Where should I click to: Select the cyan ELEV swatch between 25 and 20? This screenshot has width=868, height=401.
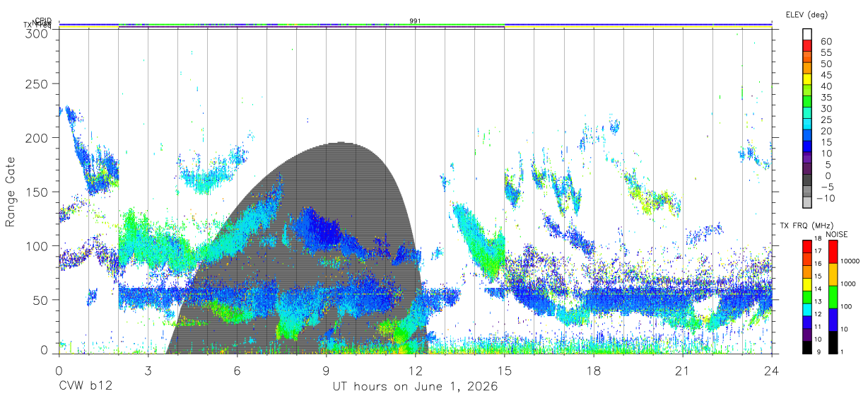[807, 125]
